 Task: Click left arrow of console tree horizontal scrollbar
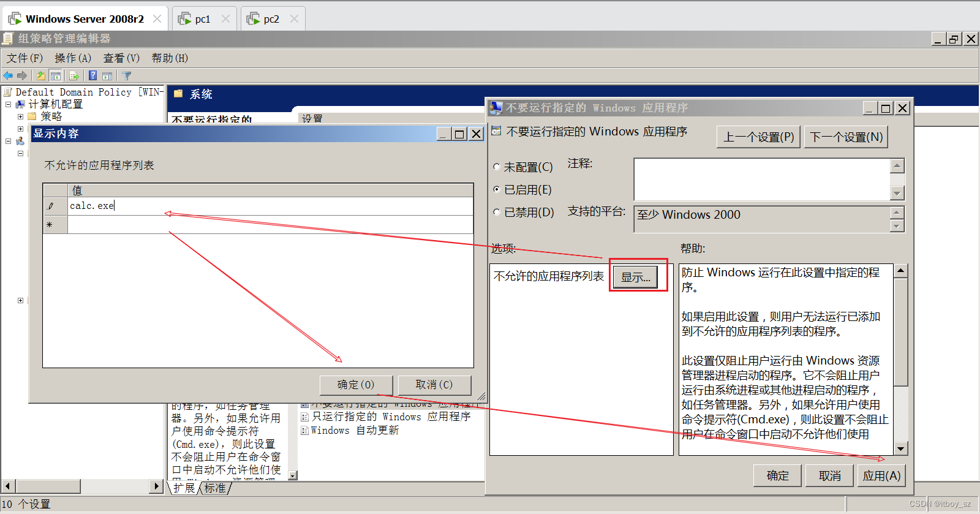(x=7, y=486)
